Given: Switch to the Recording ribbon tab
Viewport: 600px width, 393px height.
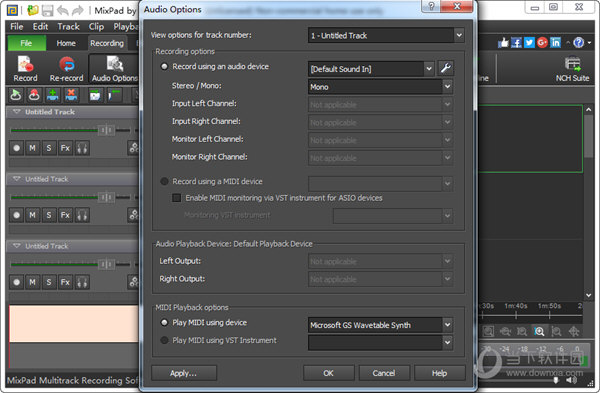Looking at the screenshot, I should (x=107, y=43).
